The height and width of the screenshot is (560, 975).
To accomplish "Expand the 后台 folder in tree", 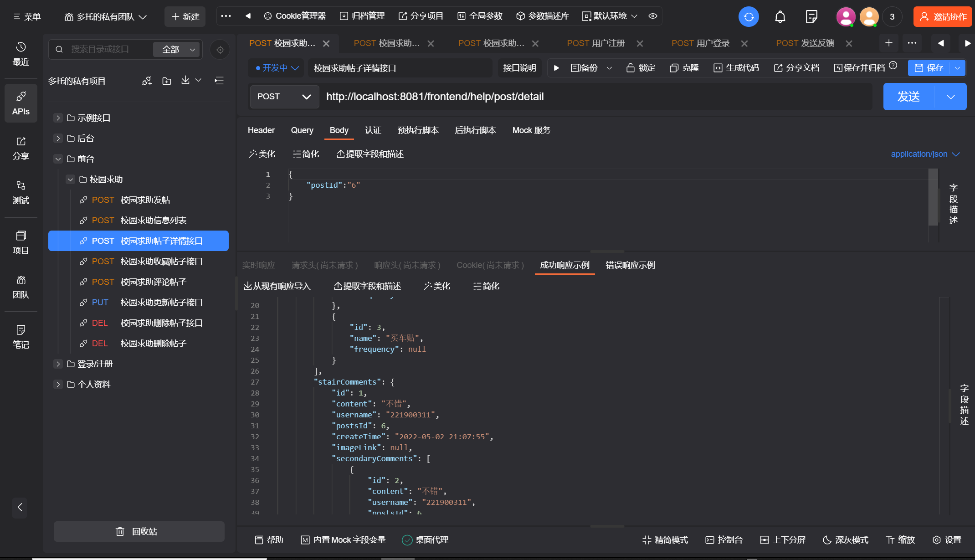I will point(58,138).
